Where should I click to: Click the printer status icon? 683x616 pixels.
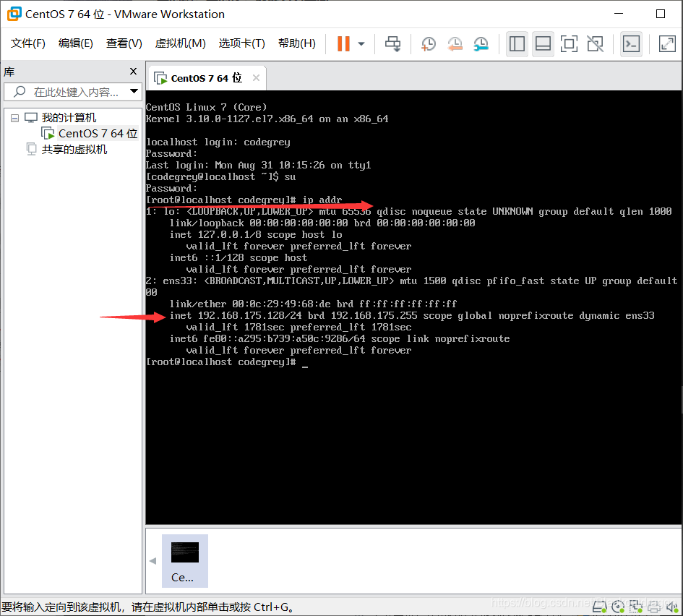(654, 607)
